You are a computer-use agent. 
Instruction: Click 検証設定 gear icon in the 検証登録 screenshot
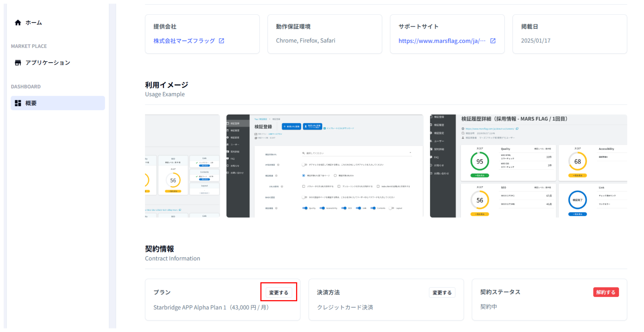(x=228, y=137)
